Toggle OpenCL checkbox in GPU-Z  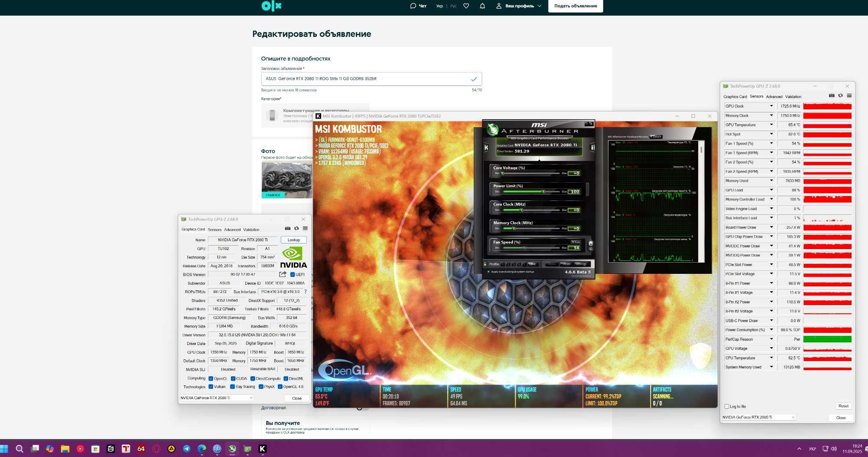tap(210, 378)
